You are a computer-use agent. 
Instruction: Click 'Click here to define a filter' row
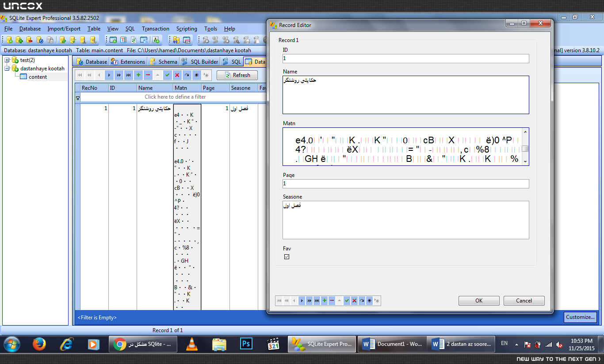coord(175,97)
